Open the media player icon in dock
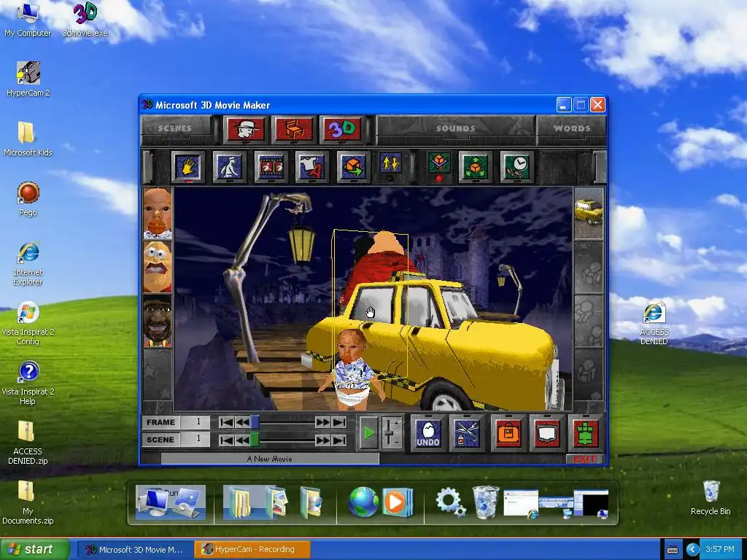Viewport: 747px width, 560px height. 398,502
